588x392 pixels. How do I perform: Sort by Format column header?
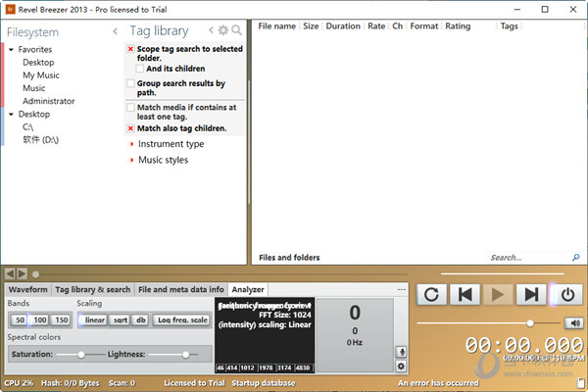423,26
